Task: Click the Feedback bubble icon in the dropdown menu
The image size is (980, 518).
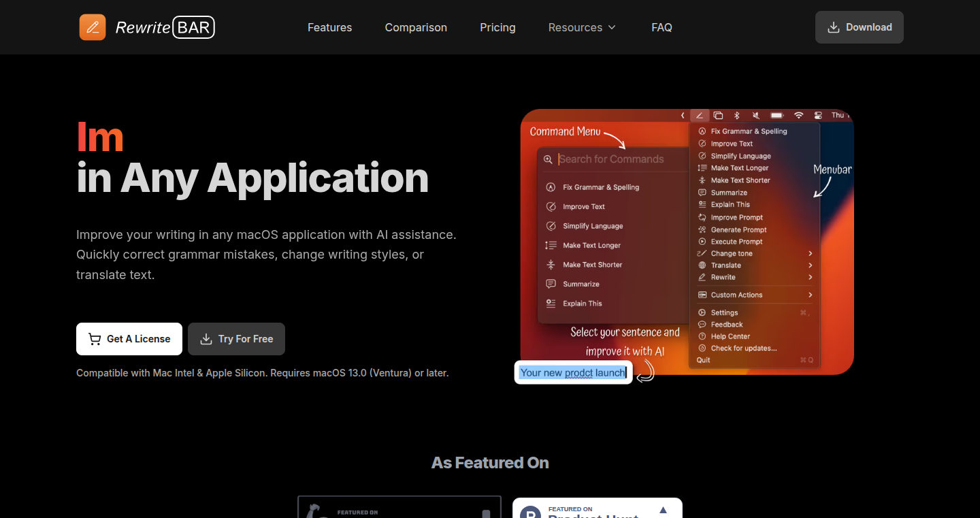Action: 702,325
